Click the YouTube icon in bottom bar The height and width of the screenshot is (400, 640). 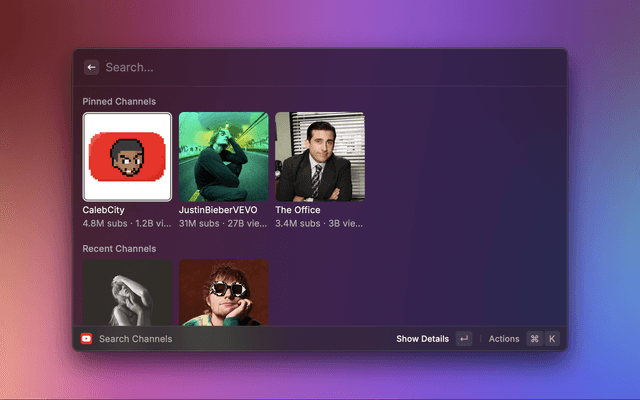click(87, 339)
